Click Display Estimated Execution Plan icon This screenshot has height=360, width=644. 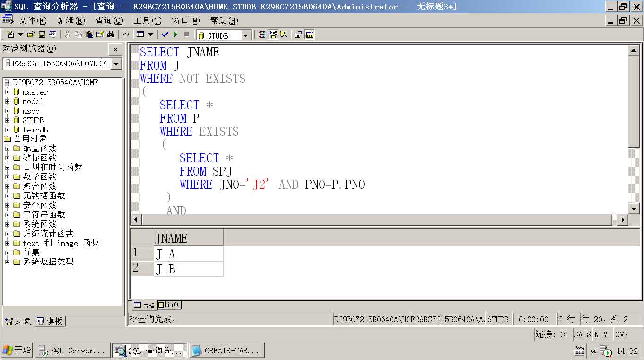pyautogui.click(x=262, y=35)
